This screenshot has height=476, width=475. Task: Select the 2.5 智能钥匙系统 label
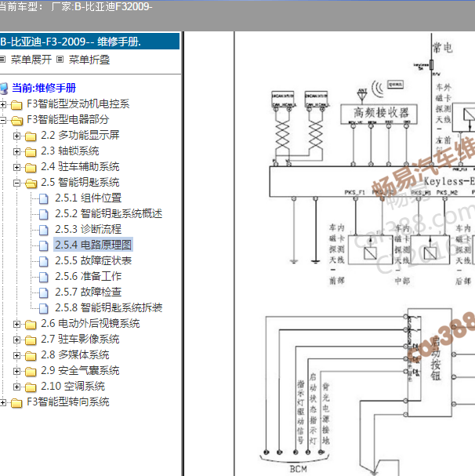[x=80, y=182]
